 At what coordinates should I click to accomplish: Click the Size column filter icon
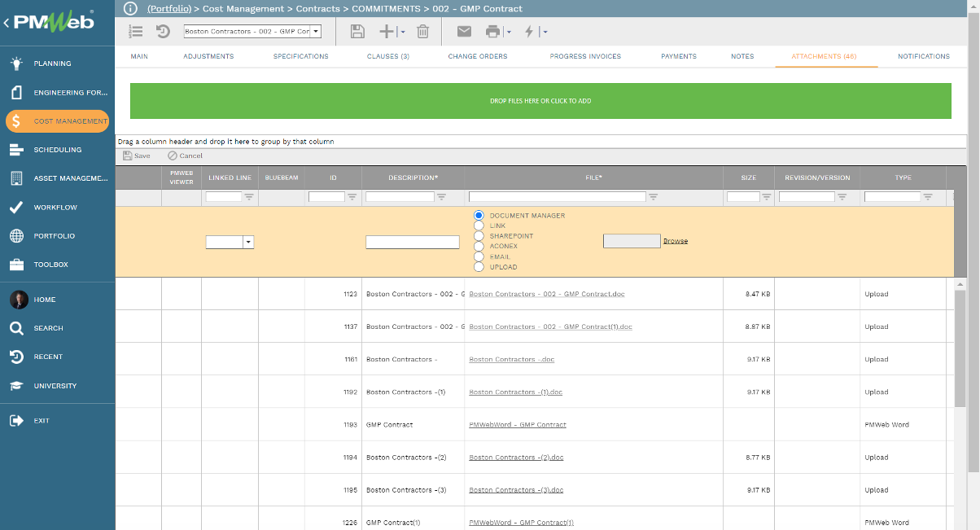point(767,197)
